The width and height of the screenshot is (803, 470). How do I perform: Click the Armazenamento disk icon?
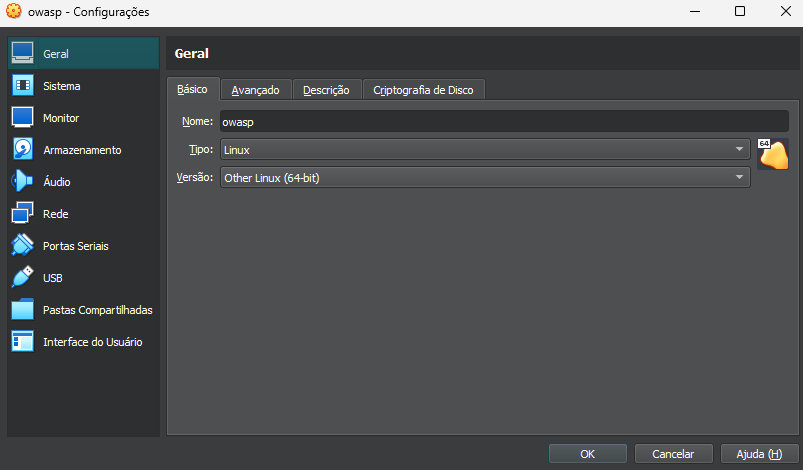[x=23, y=149]
